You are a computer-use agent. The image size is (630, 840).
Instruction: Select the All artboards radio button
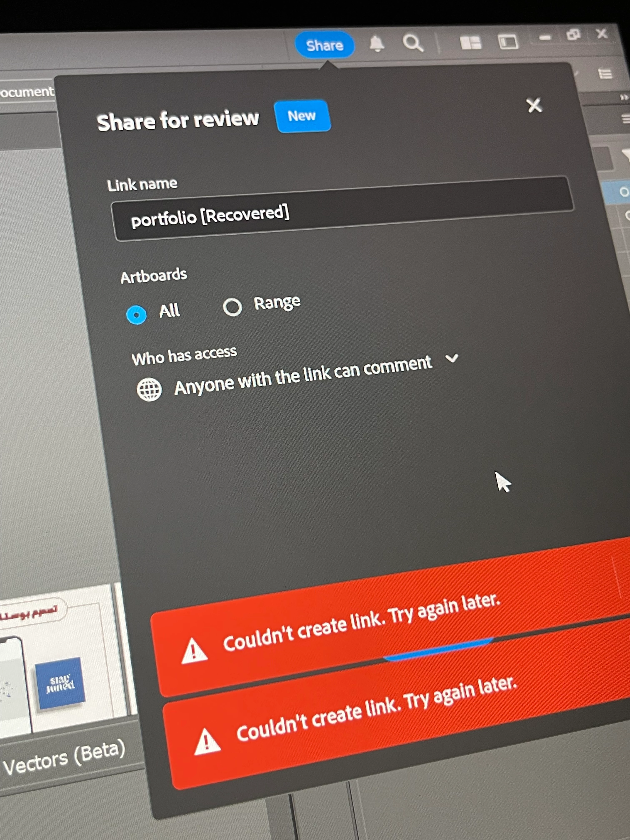point(136,314)
